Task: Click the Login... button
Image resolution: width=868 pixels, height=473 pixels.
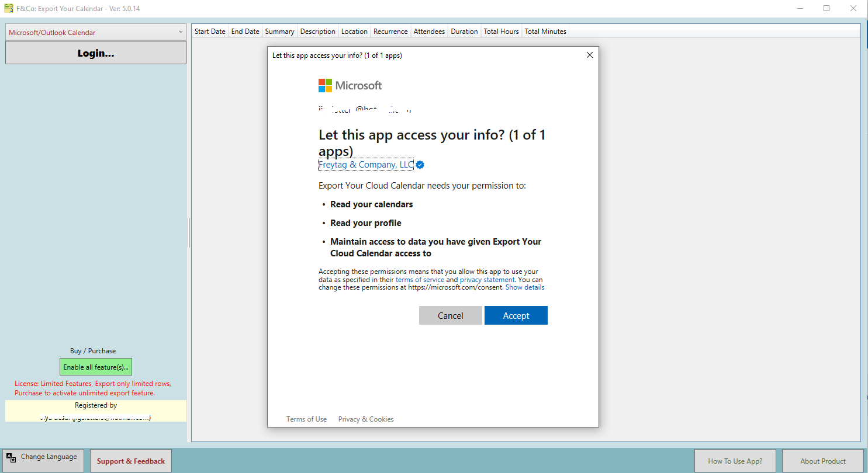Action: tap(96, 53)
